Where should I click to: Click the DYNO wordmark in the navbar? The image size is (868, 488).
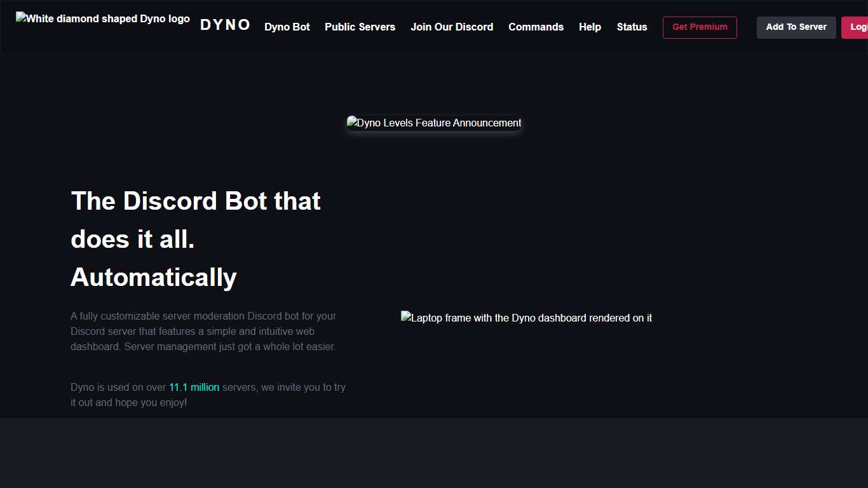(225, 25)
